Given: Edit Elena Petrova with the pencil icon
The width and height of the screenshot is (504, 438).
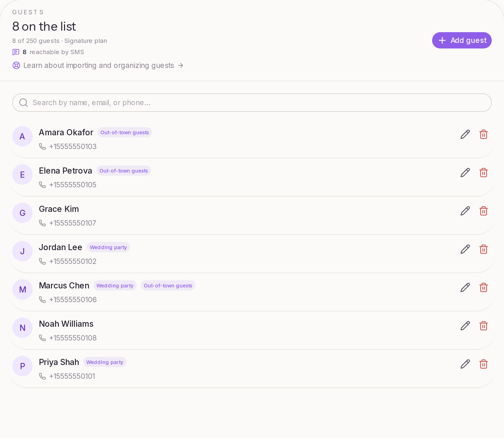Looking at the screenshot, I should [465, 173].
